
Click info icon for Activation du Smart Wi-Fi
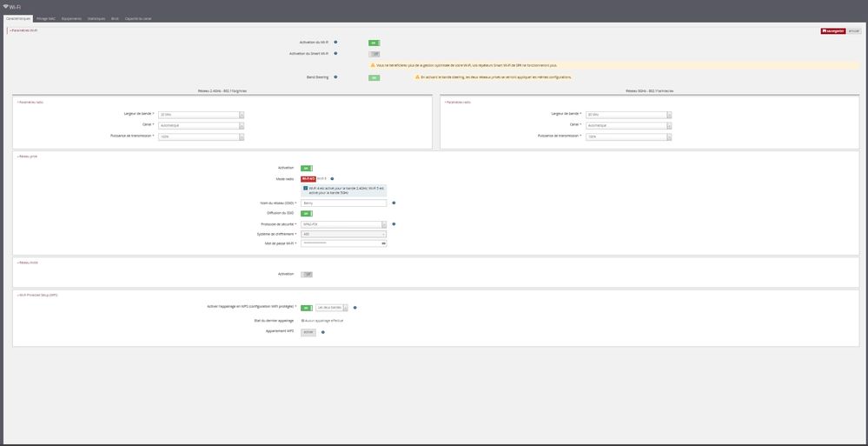[335, 54]
